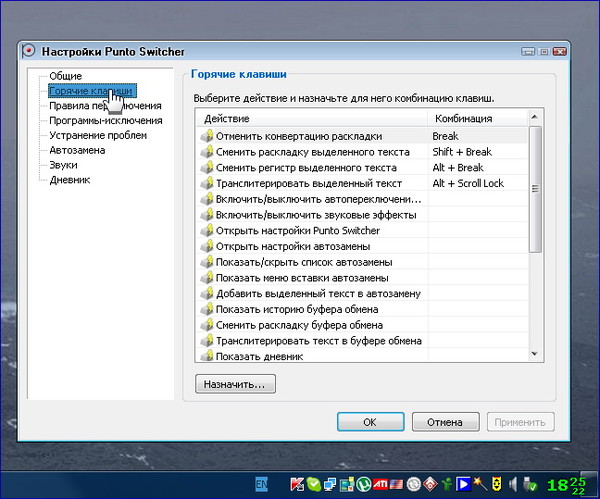Click the icon beside Сменить раскладку буфера обмена

207,325
